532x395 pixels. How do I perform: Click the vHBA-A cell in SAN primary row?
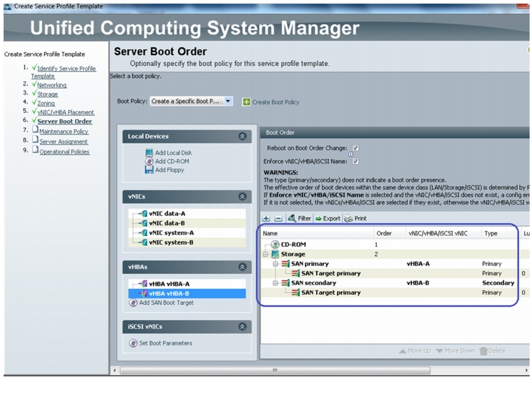pyautogui.click(x=418, y=264)
